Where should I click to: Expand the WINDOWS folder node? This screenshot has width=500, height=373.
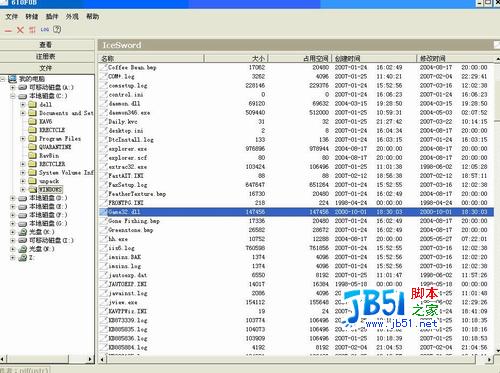(23, 189)
